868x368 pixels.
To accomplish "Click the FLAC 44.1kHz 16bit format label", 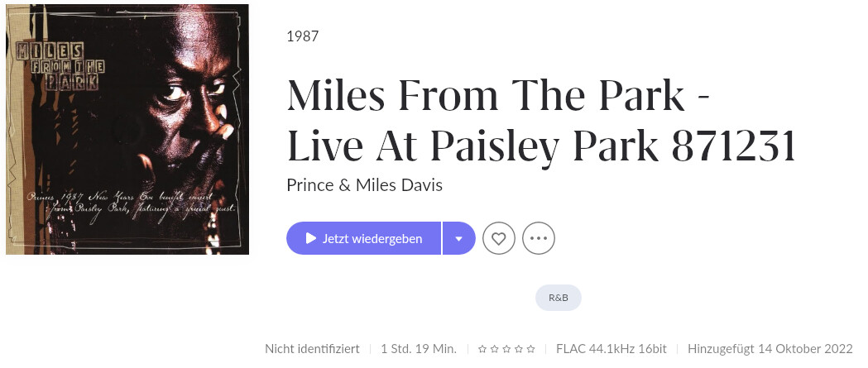I will click(611, 349).
